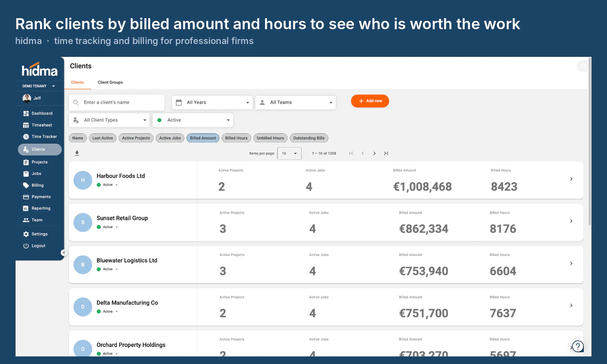The image size is (607, 364).
Task: Open the Active status filter dropdown
Action: click(193, 120)
